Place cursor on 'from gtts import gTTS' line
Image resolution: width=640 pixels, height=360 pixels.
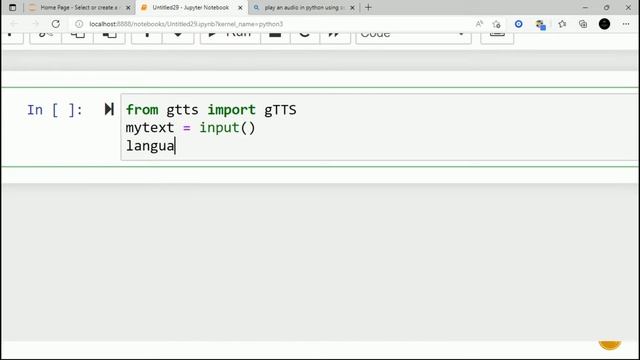211,110
